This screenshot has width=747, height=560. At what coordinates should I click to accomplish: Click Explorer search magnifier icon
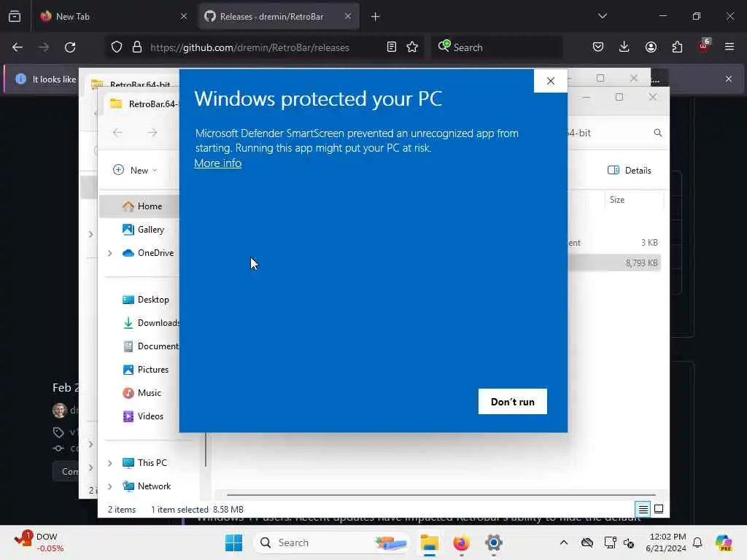657,133
